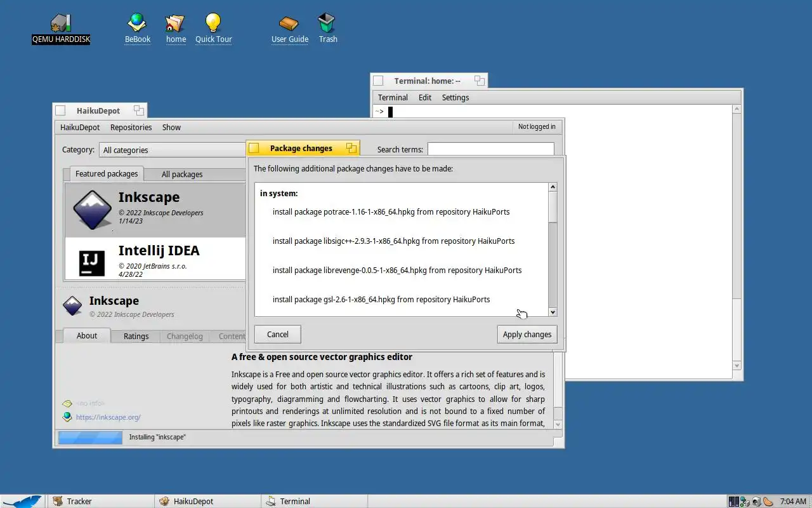This screenshot has height=508, width=812.
Task: Select the Ratings tab
Action: click(136, 336)
